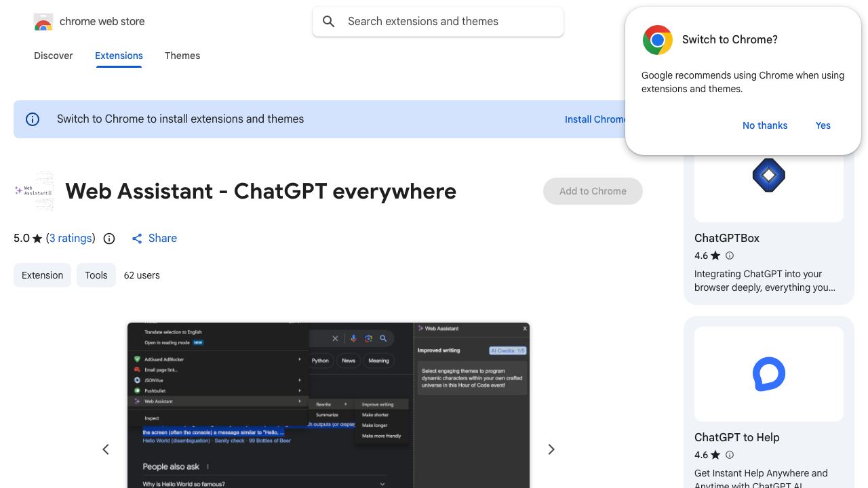Click the Extension category chip
The image size is (868, 488).
(x=42, y=275)
